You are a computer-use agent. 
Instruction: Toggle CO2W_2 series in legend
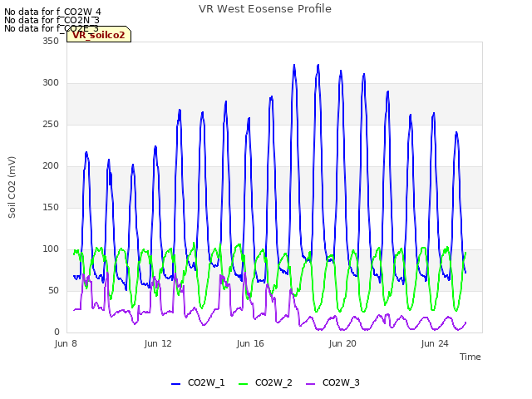(x=265, y=382)
